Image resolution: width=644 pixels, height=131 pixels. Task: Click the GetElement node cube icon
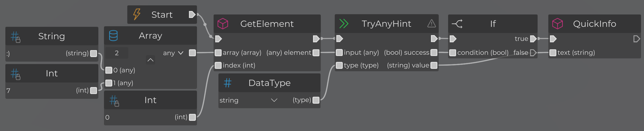click(x=223, y=24)
